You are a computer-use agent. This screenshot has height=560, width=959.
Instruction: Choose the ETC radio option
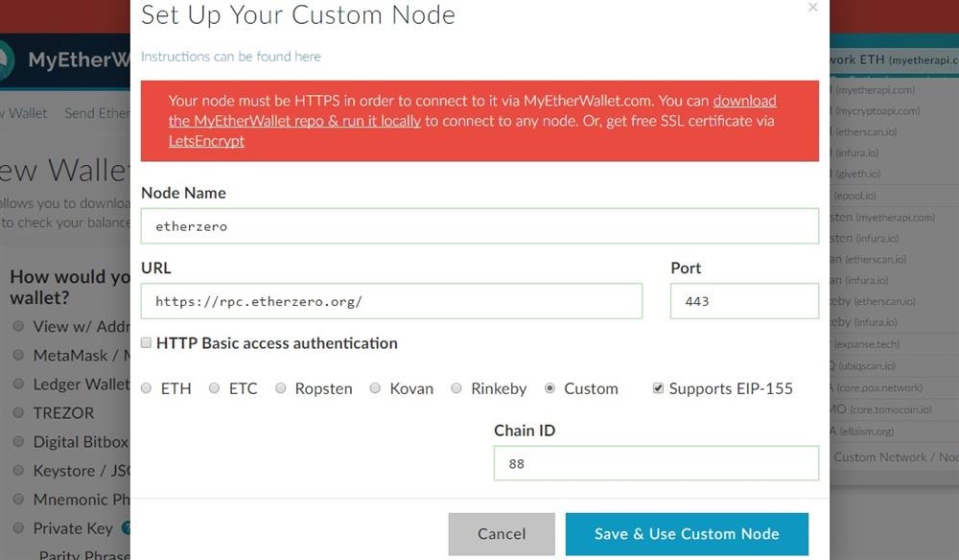click(x=214, y=388)
